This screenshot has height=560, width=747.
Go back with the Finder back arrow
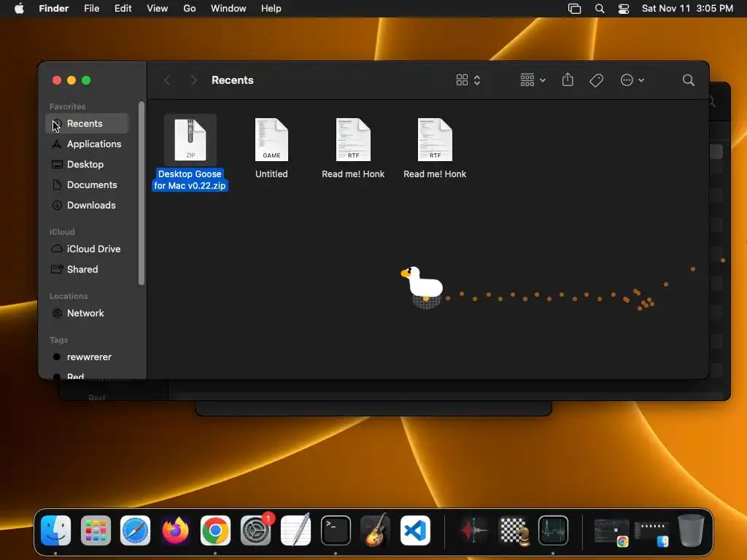tap(167, 80)
